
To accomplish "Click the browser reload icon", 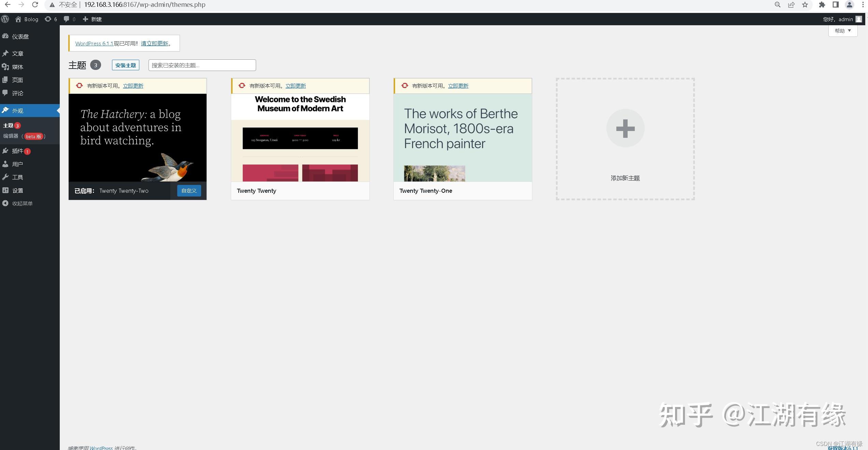I will point(35,5).
